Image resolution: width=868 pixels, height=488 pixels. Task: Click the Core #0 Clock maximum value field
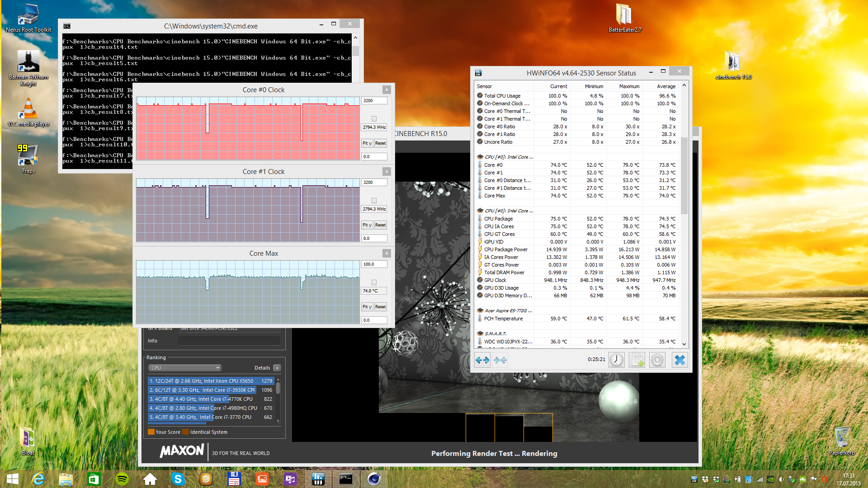[374, 101]
